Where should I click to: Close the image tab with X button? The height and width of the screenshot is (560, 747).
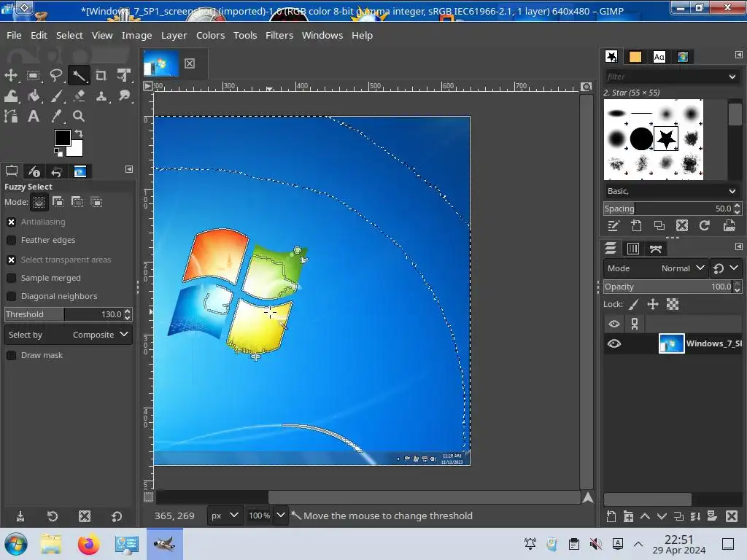point(190,63)
